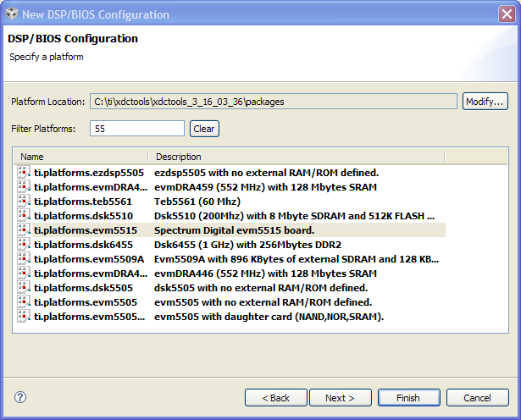Click the DSP/BIOS cube icon in title bar
The width and height of the screenshot is (521, 420).
pyautogui.click(x=12, y=14)
